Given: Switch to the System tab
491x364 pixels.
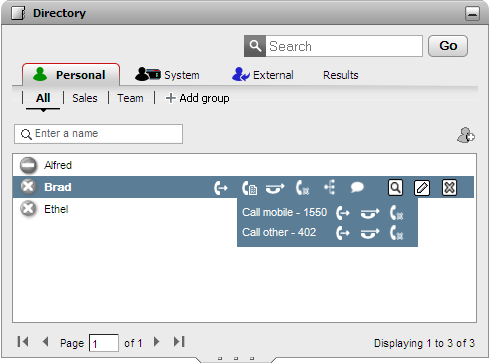Looking at the screenshot, I should pos(167,75).
